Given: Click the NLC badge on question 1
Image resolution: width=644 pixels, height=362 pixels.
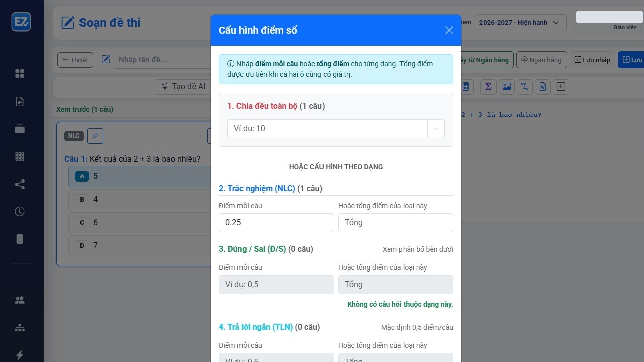Looking at the screenshot, I should pyautogui.click(x=74, y=136).
